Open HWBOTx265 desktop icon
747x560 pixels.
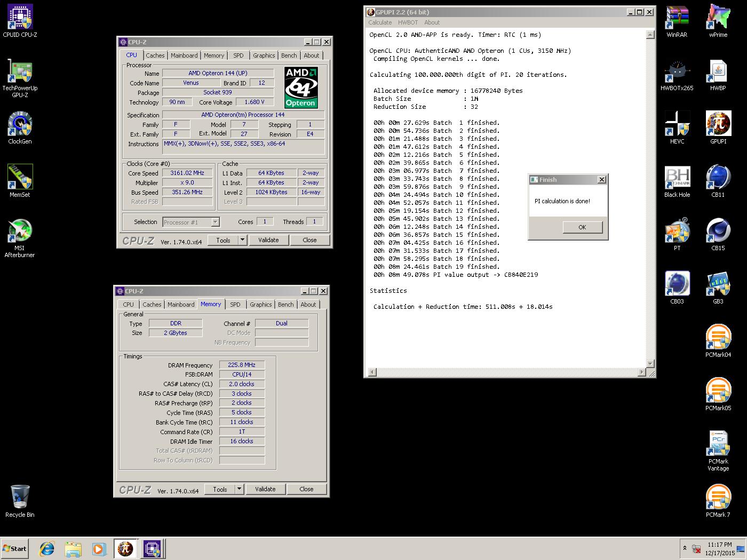(x=677, y=75)
